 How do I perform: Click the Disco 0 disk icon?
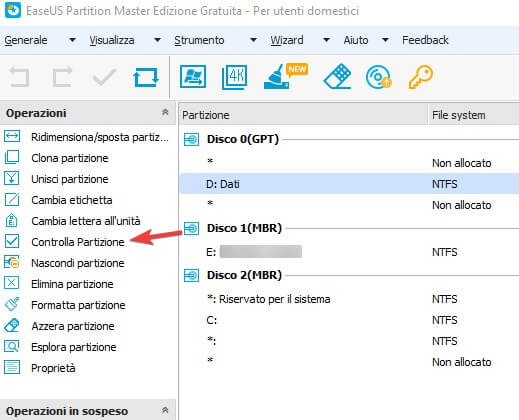click(x=192, y=139)
